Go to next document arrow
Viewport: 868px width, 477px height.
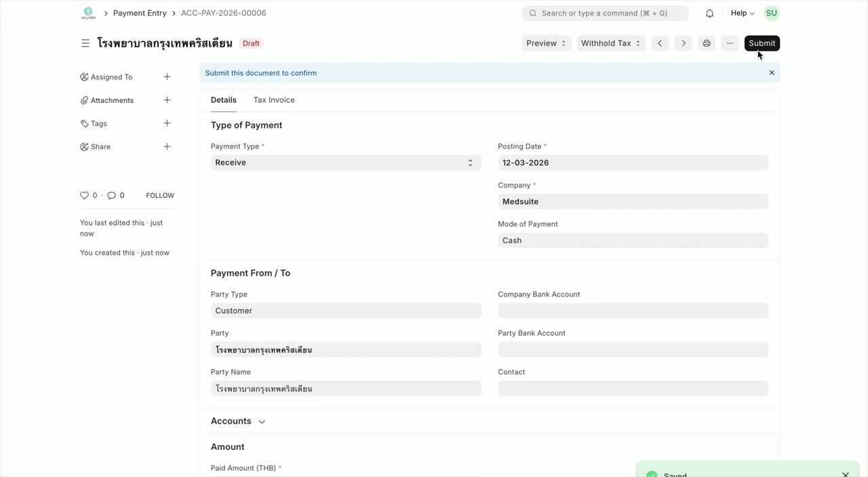coord(683,43)
